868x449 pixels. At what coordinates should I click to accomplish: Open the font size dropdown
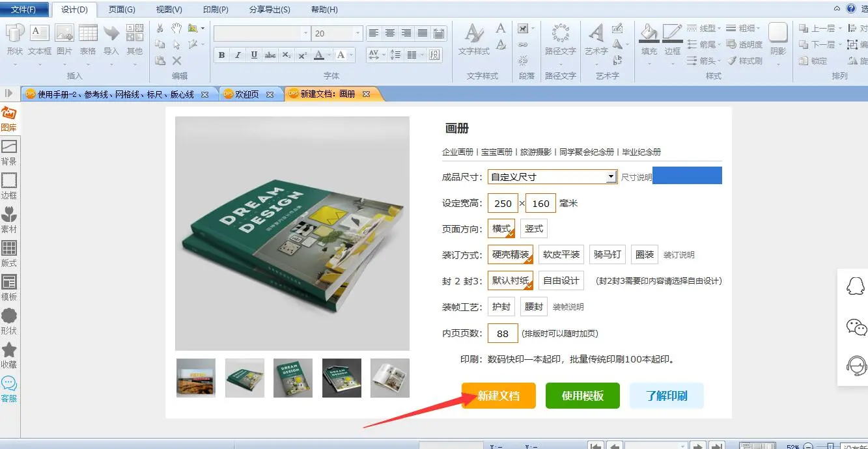[x=357, y=33]
